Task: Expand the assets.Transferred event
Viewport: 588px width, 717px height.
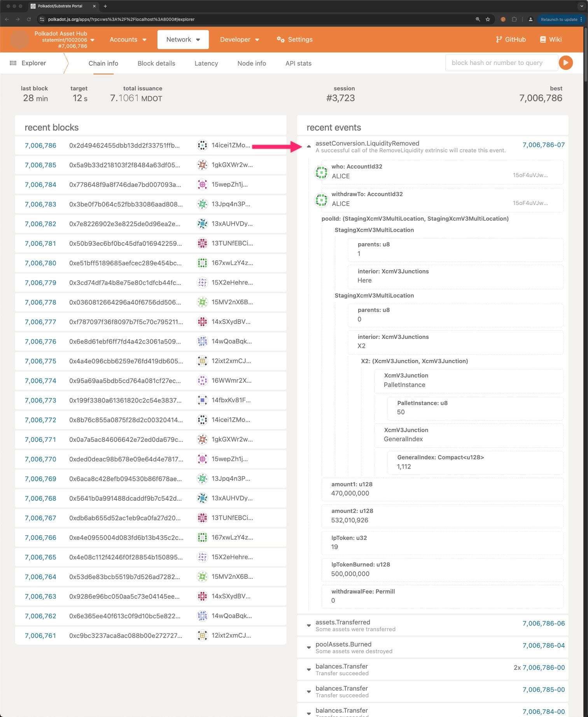Action: [309, 626]
